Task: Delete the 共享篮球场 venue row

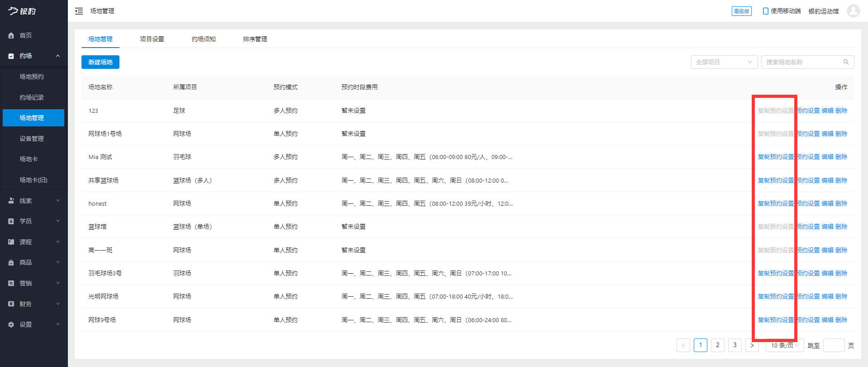Action: click(x=841, y=180)
